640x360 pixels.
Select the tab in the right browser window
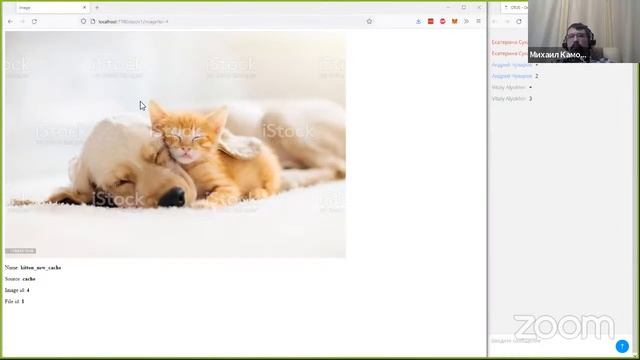tap(515, 7)
